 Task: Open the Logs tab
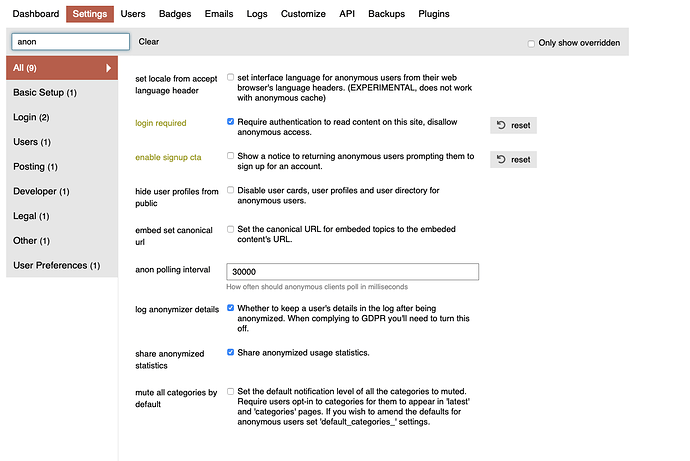pos(257,14)
